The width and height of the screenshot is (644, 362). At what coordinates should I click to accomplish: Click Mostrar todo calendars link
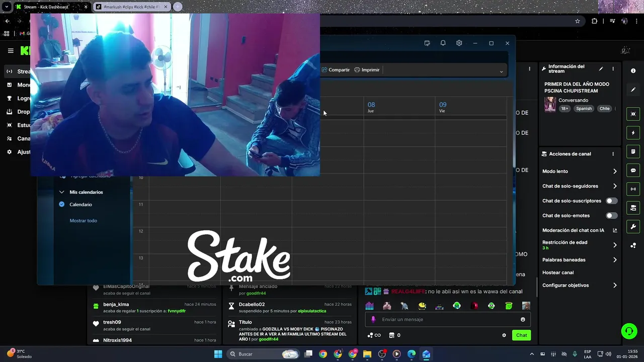tap(84, 221)
